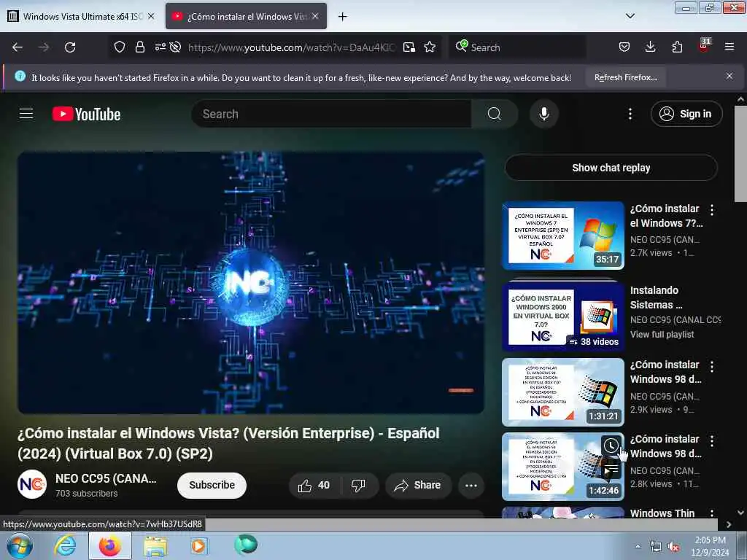Screen dimensions: 747x560
Task: Go back with the browser back arrow
Action: point(18,47)
